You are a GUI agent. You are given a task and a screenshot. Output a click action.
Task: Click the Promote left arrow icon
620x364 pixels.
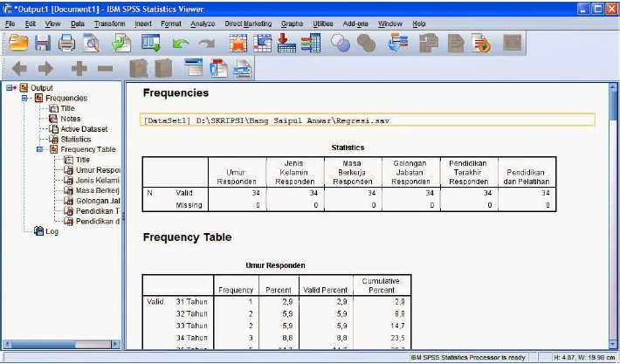pyautogui.click(x=19, y=69)
